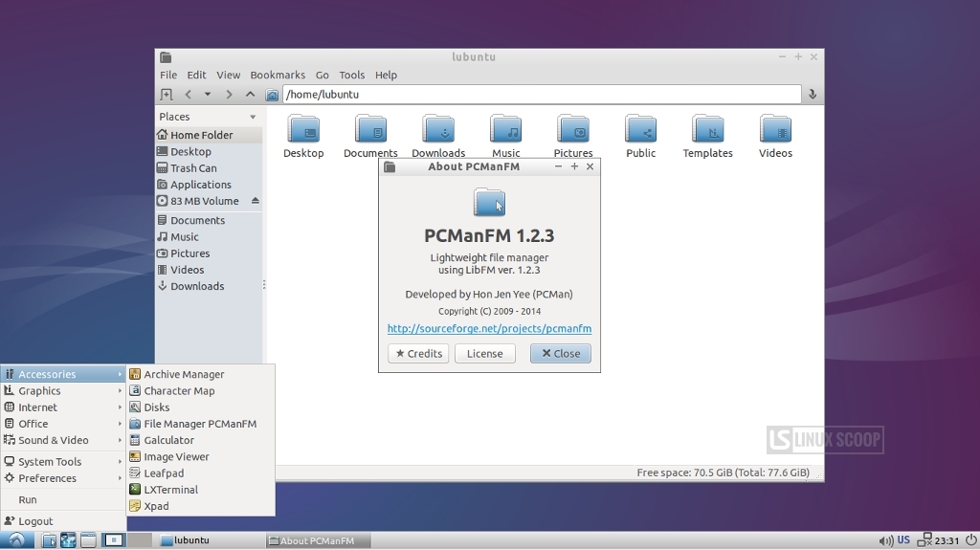Expand the Internet menu category

tap(63, 407)
